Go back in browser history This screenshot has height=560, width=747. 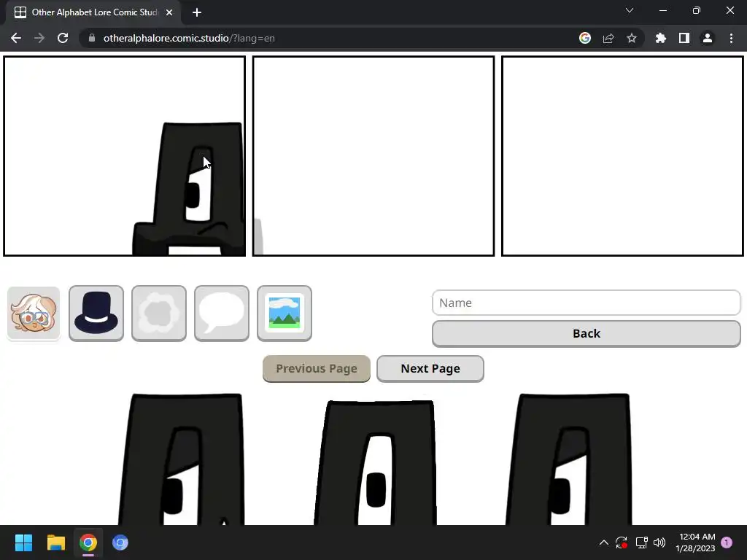[x=16, y=38]
